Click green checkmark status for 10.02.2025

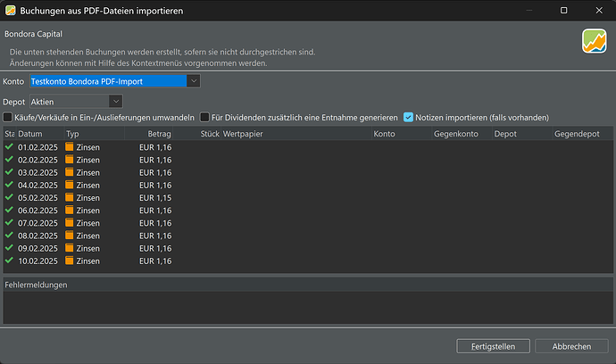[x=9, y=261]
